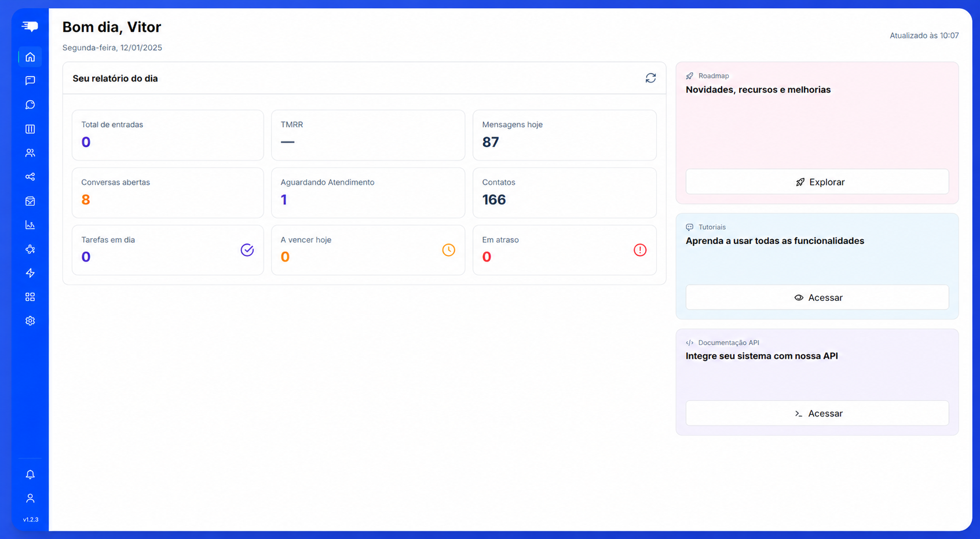The width and height of the screenshot is (980, 539).
Task: Click Acessar button in Tutoriais card
Action: (x=817, y=297)
